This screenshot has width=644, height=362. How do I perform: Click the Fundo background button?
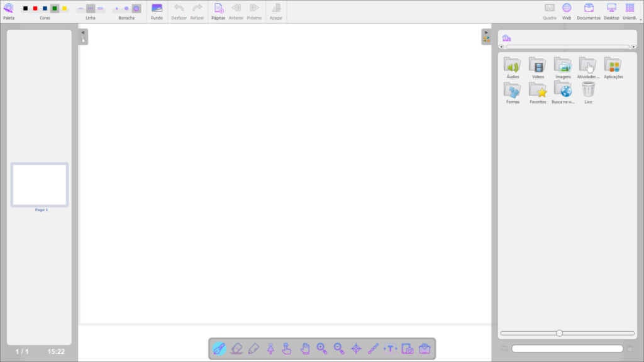[x=157, y=10]
